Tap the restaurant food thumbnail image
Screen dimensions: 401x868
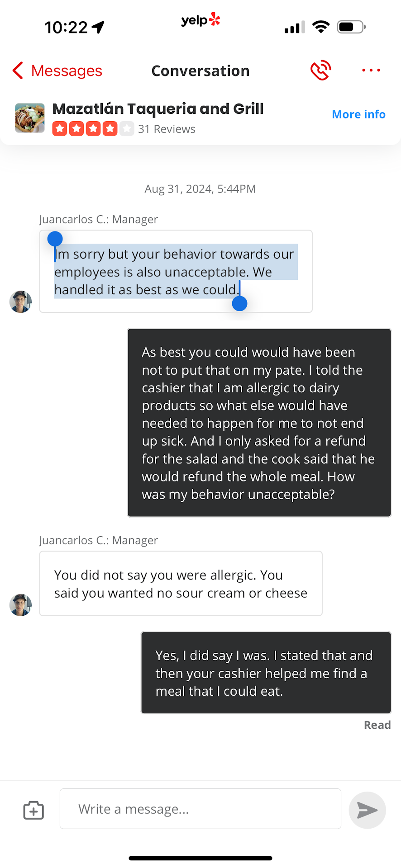(30, 118)
